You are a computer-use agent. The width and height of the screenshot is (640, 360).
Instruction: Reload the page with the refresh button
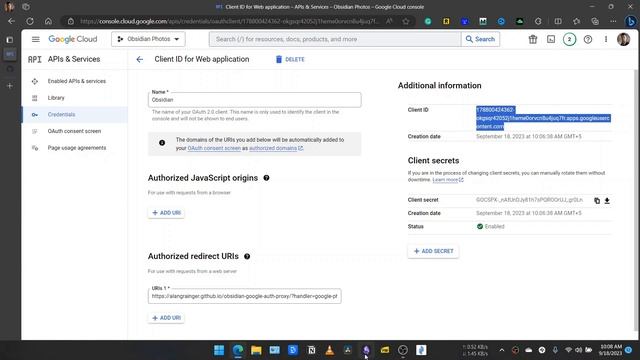pyautogui.click(x=30, y=21)
